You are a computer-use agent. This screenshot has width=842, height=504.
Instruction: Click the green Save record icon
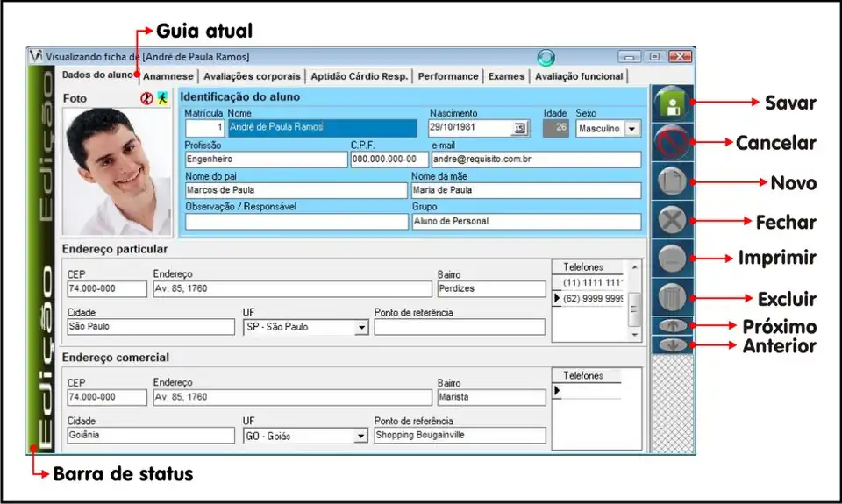672,103
